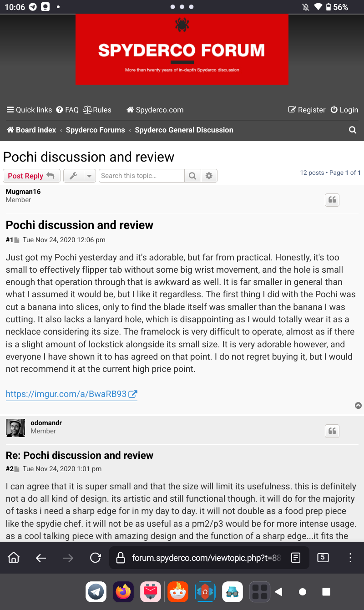Viewport: 364px width, 610px height.
Task: Quote odomandr's reply post
Action: tap(332, 431)
